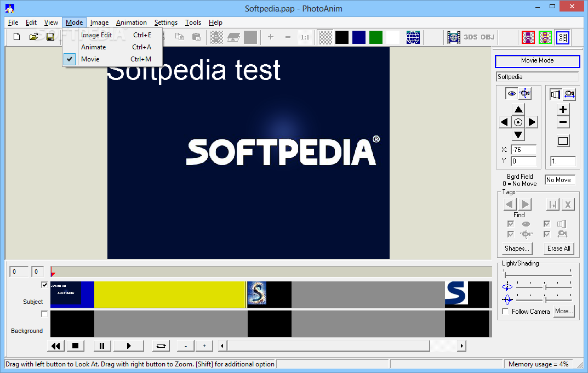Image resolution: width=588 pixels, height=373 pixels.
Task: Click the zoom minus button in camera panel
Action: [x=563, y=122]
